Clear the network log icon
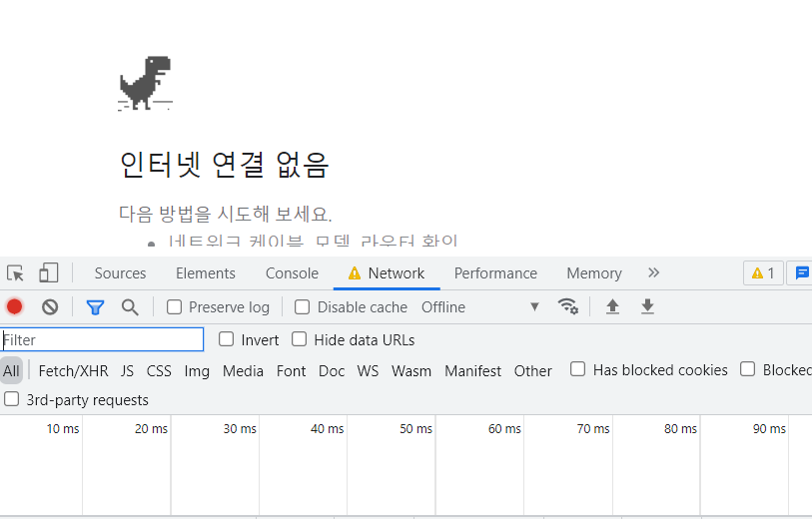 50,307
